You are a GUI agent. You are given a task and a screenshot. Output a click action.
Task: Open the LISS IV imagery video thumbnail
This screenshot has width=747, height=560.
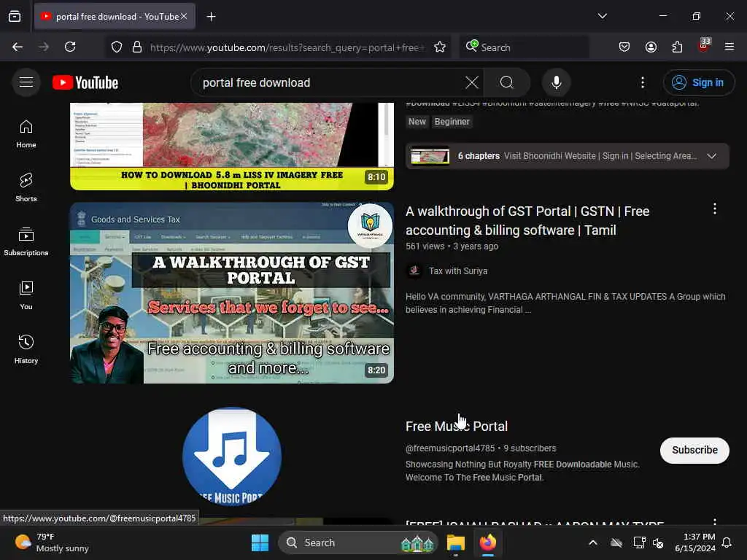pos(232,146)
